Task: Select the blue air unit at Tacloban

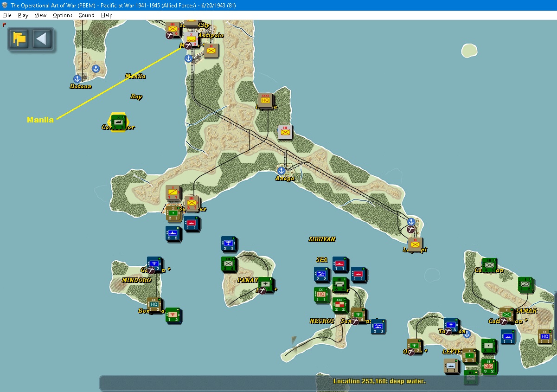Action: 451,325
